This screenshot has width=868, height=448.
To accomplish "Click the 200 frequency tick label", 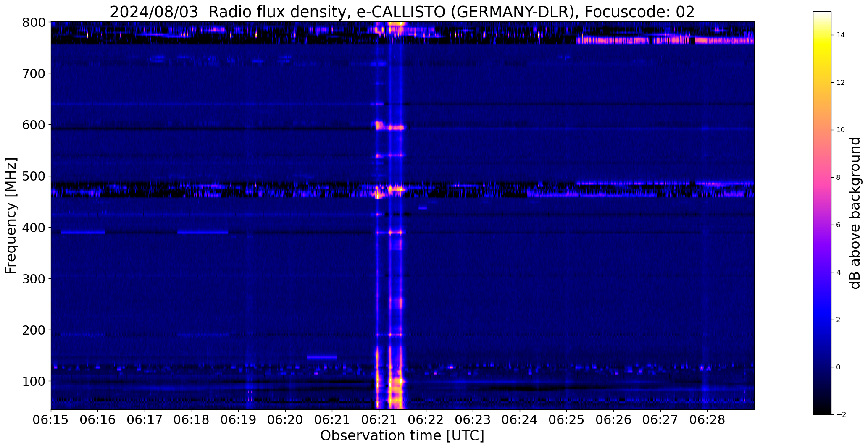I will (33, 330).
